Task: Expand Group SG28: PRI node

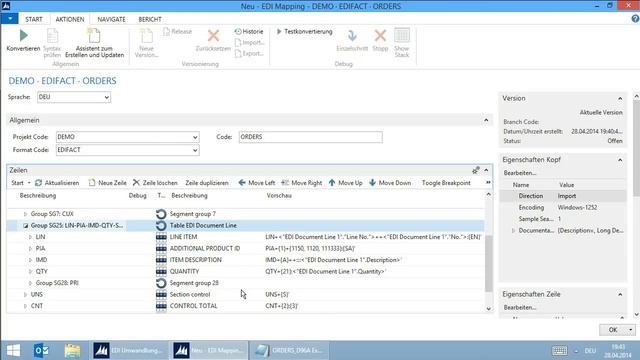Action: click(x=30, y=283)
